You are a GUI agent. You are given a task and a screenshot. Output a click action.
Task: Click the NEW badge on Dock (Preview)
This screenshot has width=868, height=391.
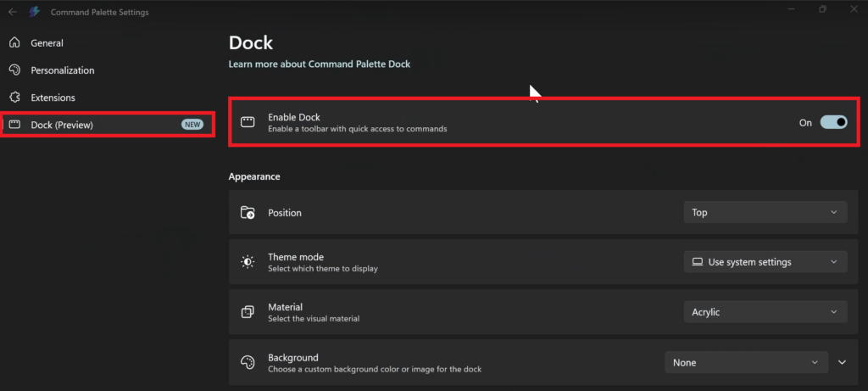(192, 125)
